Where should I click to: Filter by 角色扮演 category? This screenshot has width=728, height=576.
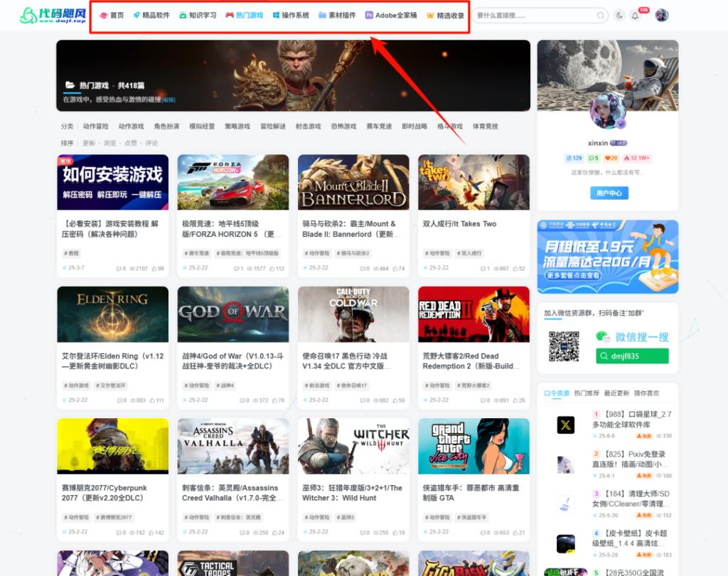pos(166,127)
